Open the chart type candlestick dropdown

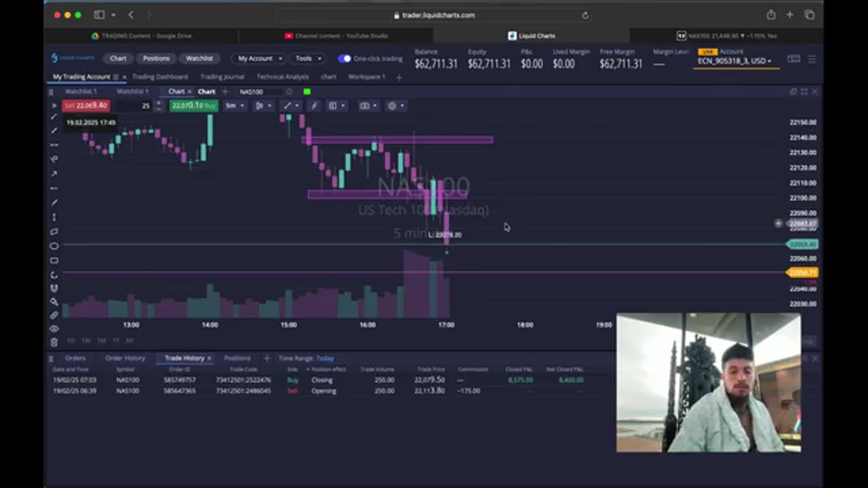263,106
